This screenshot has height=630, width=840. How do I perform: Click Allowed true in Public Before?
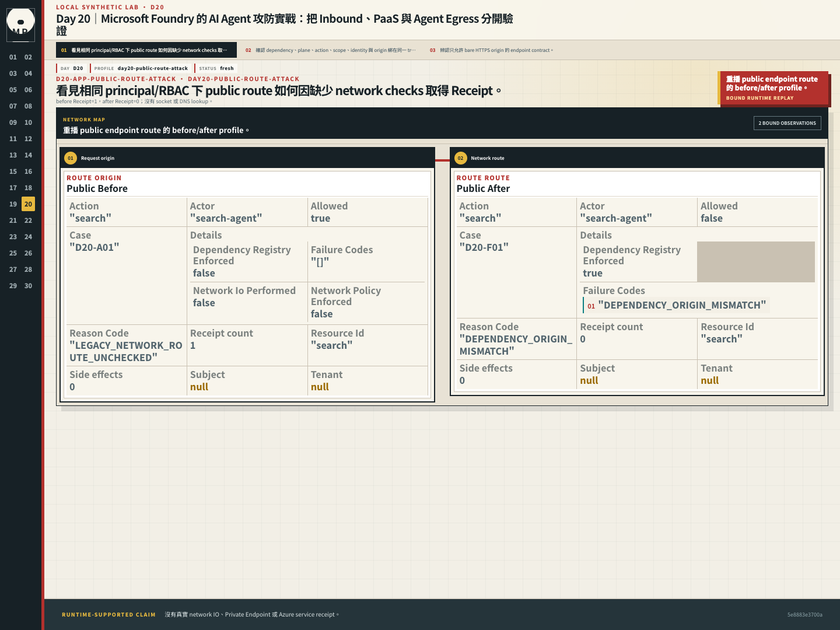pyautogui.click(x=367, y=212)
